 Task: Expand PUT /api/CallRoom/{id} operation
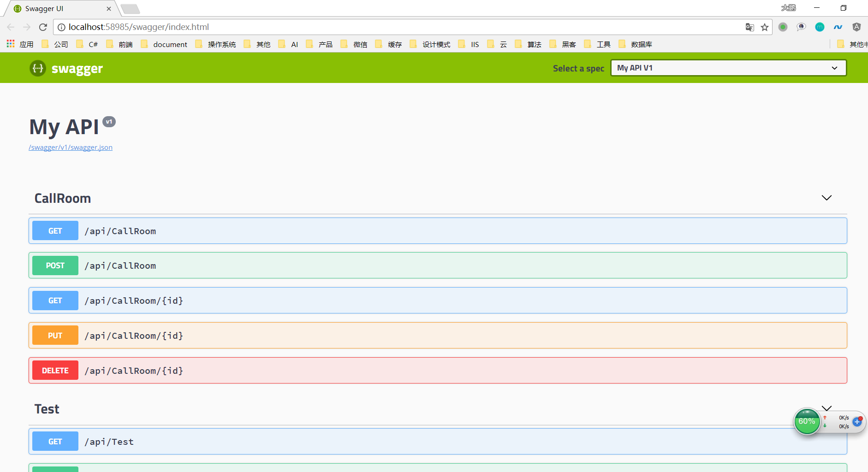[x=438, y=336]
